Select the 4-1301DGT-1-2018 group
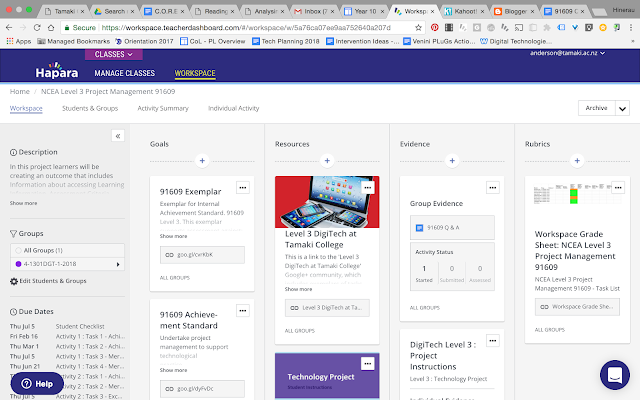640x400 pixels. [x=67, y=264]
